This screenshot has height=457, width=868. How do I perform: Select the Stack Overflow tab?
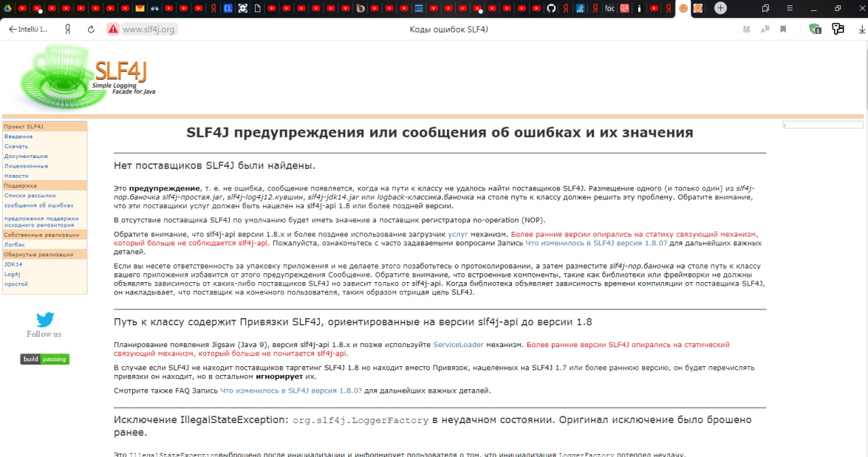580,8
